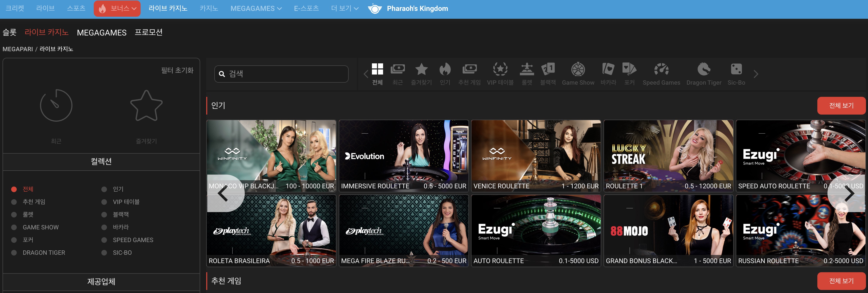Image resolution: width=868 pixels, height=293 pixels.
Task: Select the 전체 collection radio button
Action: click(x=14, y=189)
